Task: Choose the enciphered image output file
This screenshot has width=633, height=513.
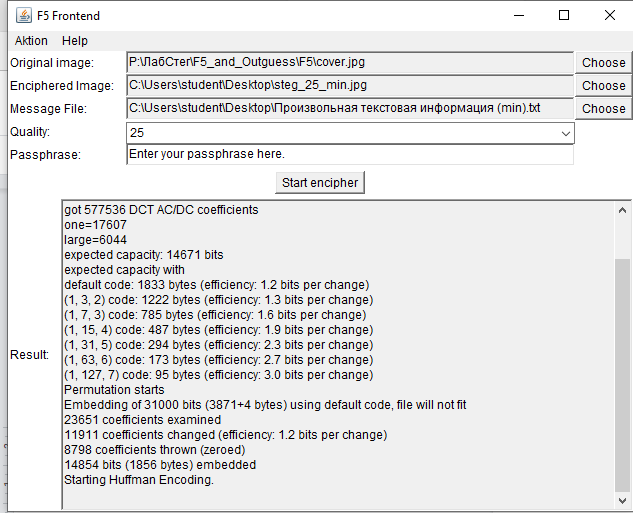Action: tap(603, 86)
